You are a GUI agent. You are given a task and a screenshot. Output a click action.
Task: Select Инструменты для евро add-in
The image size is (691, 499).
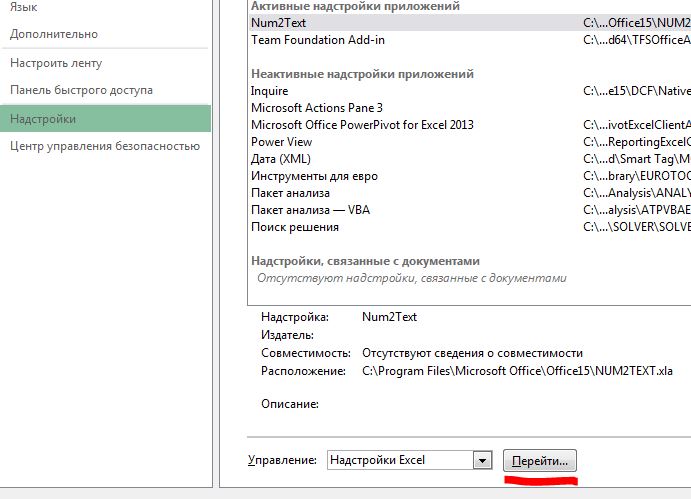point(314,176)
